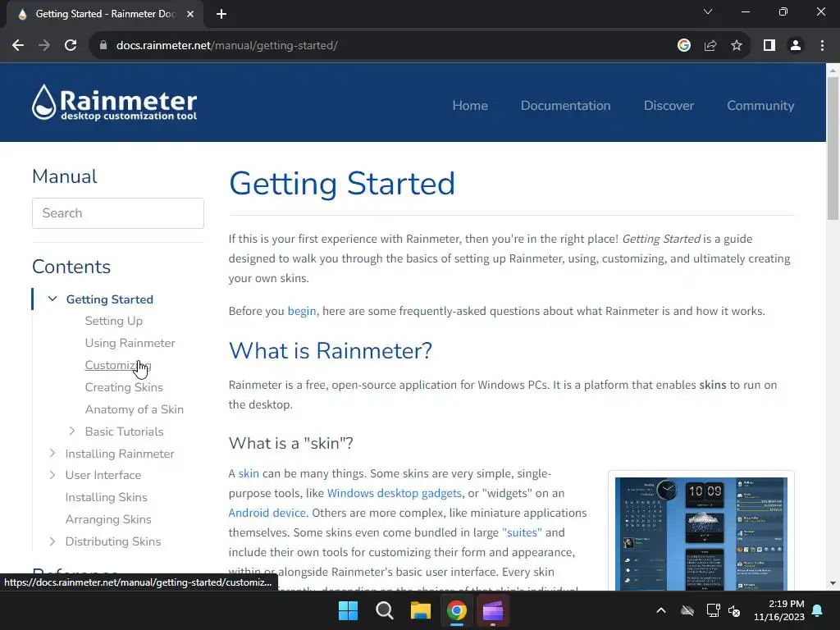Open Setting Up in contents
The image size is (840, 630).
(113, 321)
